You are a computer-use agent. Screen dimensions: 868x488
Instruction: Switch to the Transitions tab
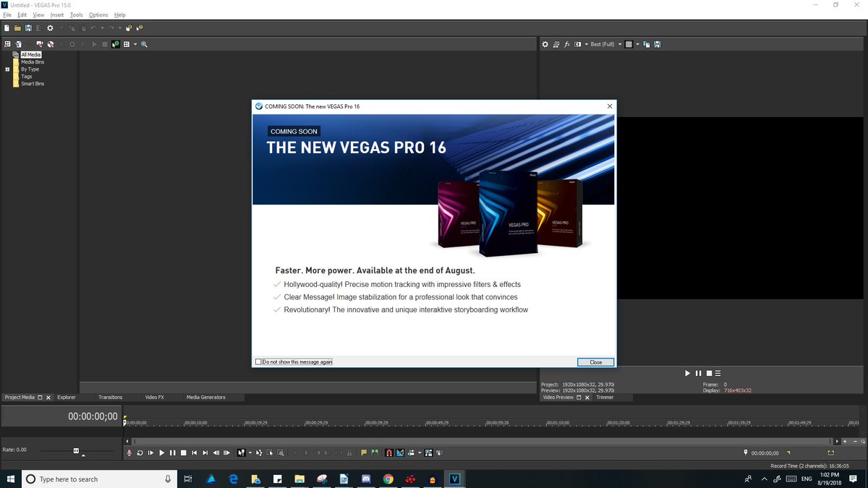(x=111, y=397)
